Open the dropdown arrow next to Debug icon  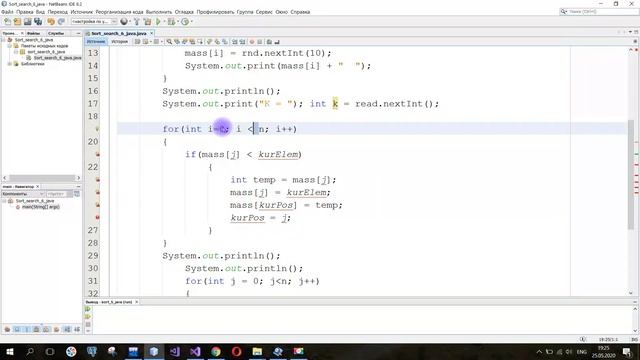click(177, 22)
